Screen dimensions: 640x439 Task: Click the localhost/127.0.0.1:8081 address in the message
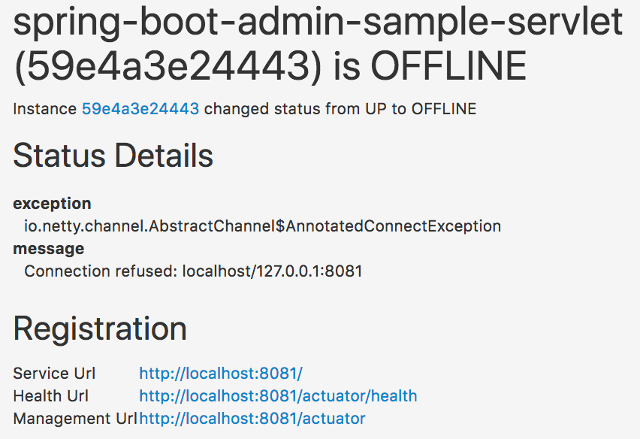click(271, 271)
